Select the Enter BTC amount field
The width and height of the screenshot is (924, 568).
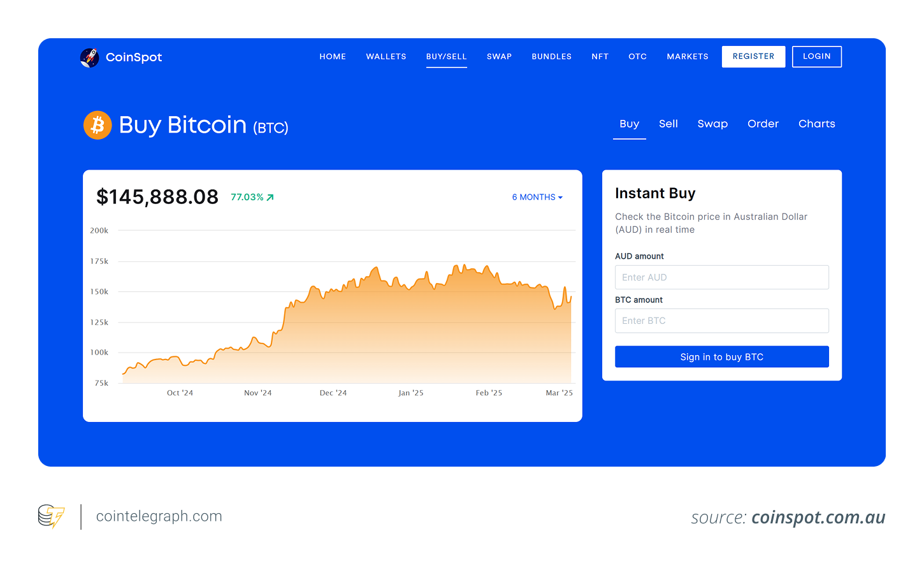pyautogui.click(x=721, y=321)
